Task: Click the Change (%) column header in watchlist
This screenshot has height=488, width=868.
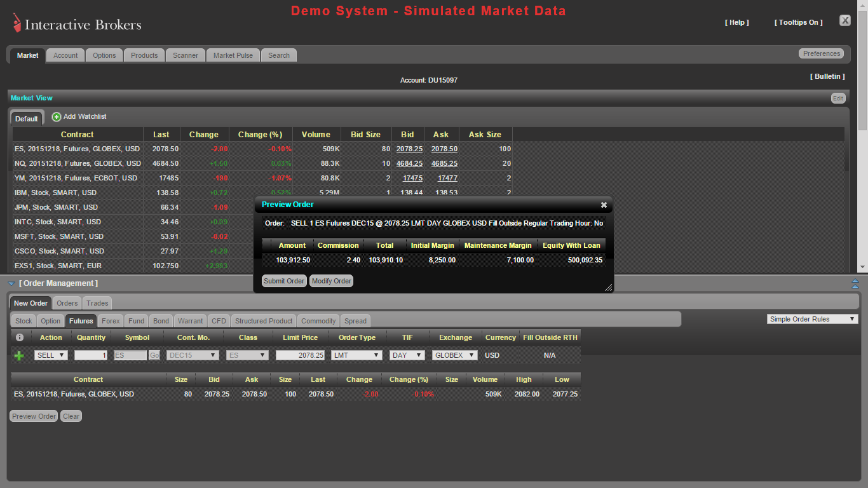Action: tap(261, 134)
